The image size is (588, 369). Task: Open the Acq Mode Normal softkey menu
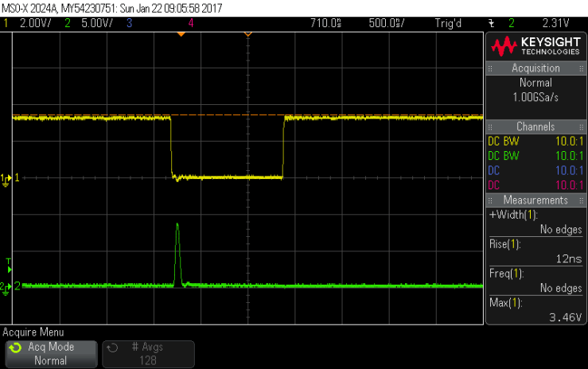tap(51, 354)
